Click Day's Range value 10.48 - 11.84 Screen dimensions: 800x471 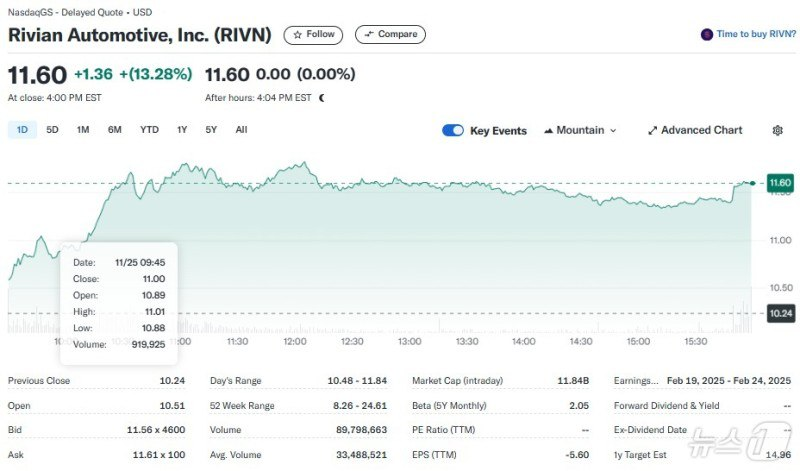[357, 381]
